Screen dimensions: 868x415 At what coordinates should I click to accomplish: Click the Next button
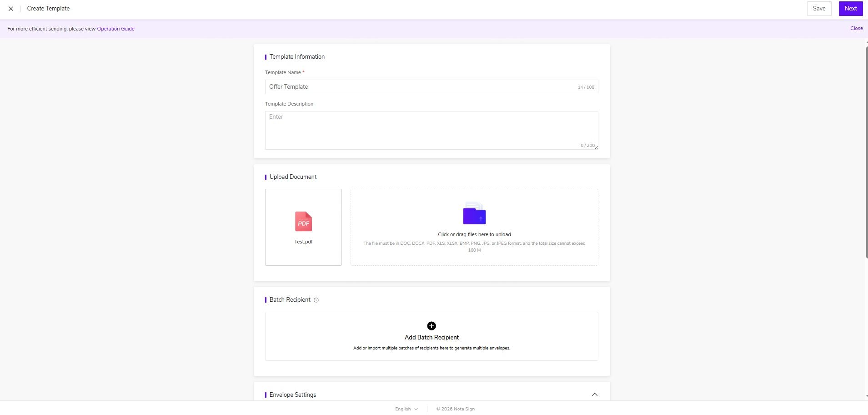pos(851,9)
